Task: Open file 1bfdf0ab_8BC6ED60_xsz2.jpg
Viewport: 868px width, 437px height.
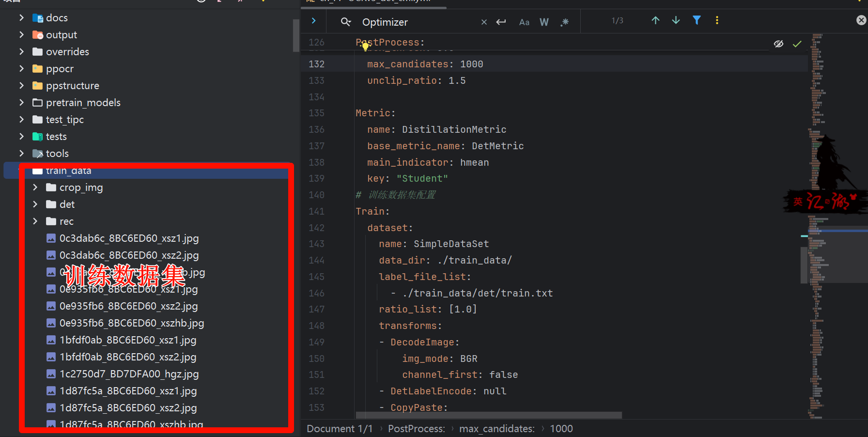Action: coord(128,357)
